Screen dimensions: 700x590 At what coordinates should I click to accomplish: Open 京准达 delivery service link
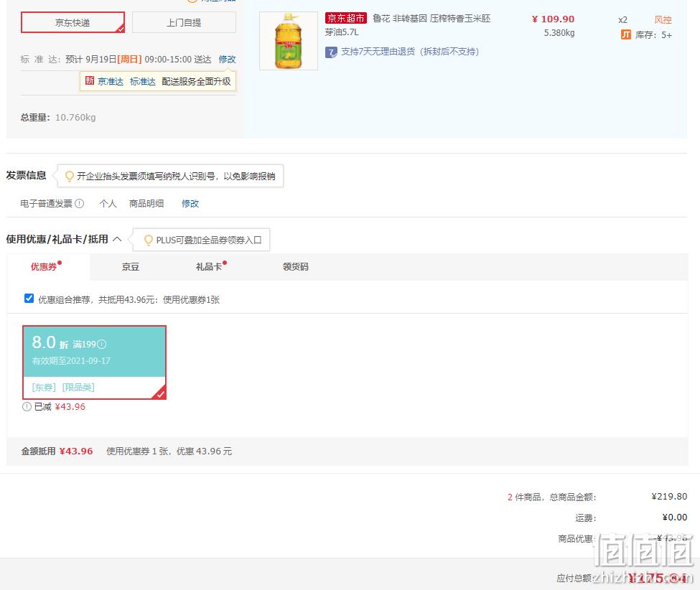click(111, 82)
